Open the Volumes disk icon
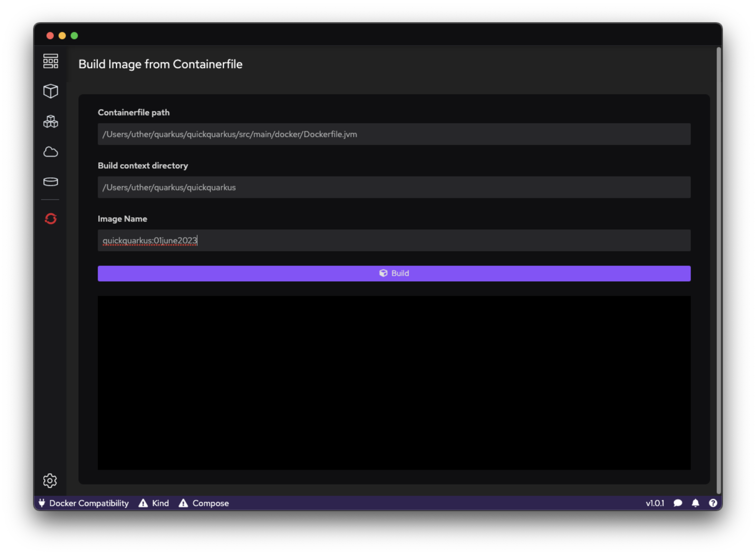756x555 pixels. (51, 182)
